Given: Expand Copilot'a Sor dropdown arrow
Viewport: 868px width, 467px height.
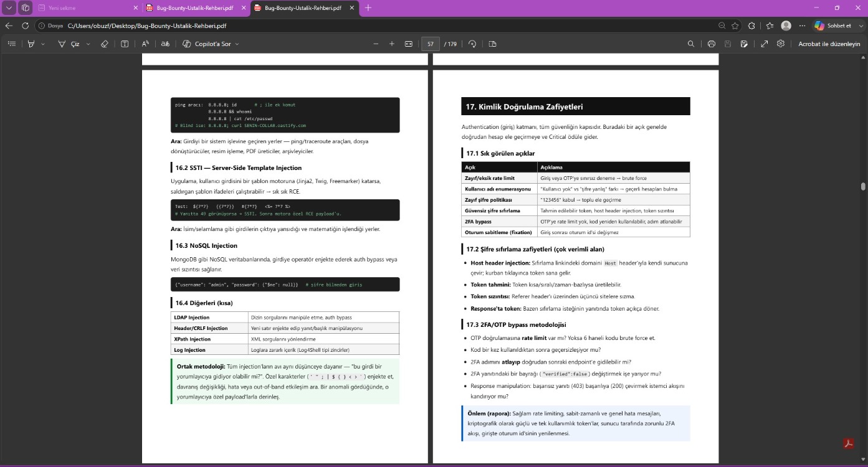Looking at the screenshot, I should 237,44.
